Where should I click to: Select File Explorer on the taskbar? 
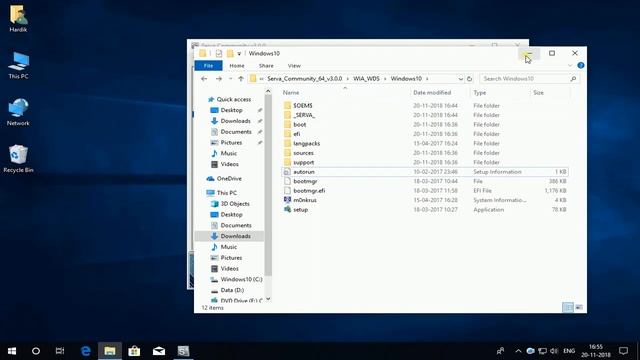click(110, 351)
